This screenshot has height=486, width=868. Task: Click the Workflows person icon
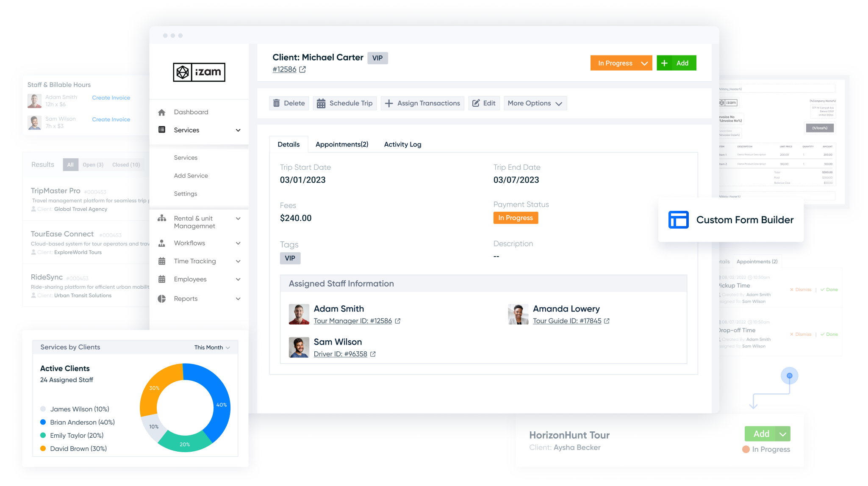click(162, 243)
